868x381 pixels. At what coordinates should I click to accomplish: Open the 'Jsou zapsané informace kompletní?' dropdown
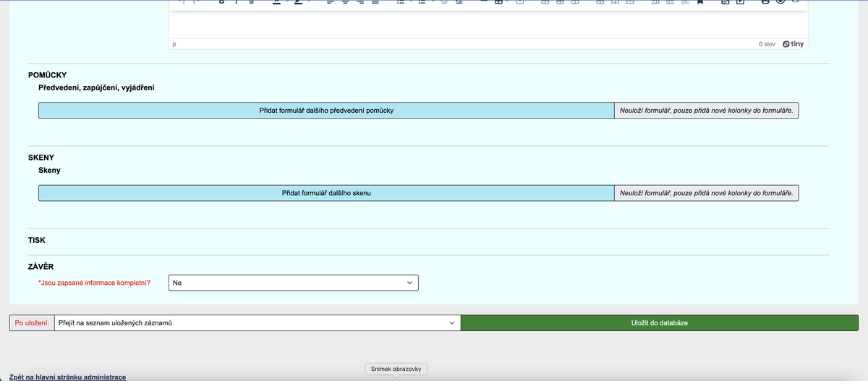[293, 283]
